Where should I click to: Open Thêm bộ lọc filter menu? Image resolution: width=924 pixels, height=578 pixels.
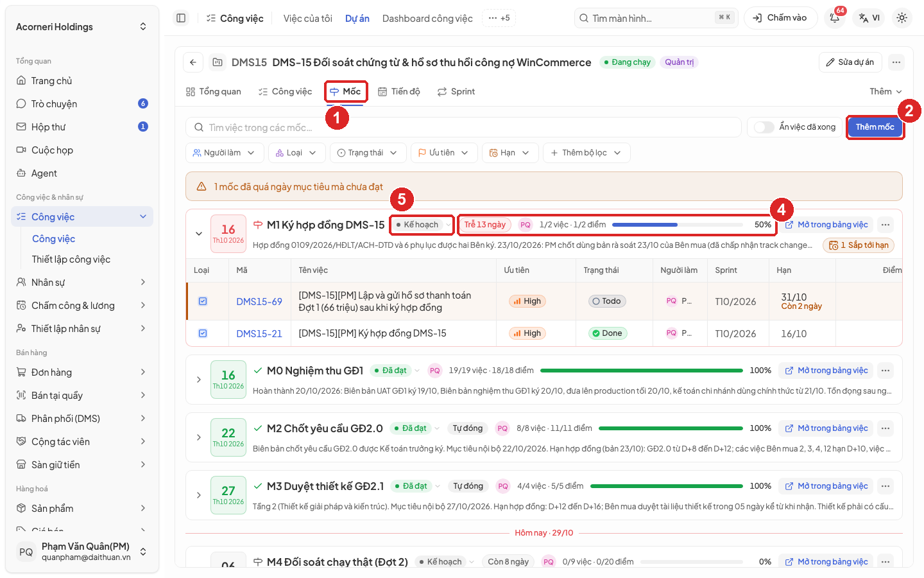(586, 153)
